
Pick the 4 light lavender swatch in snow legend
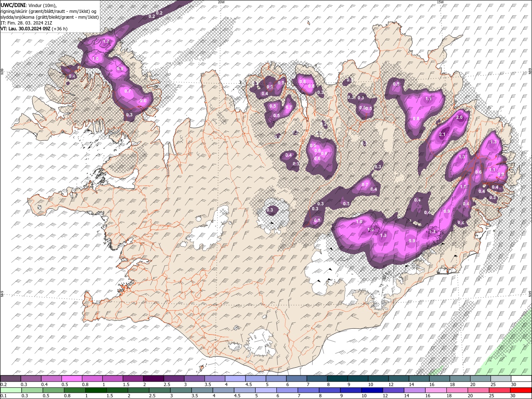[235, 379]
